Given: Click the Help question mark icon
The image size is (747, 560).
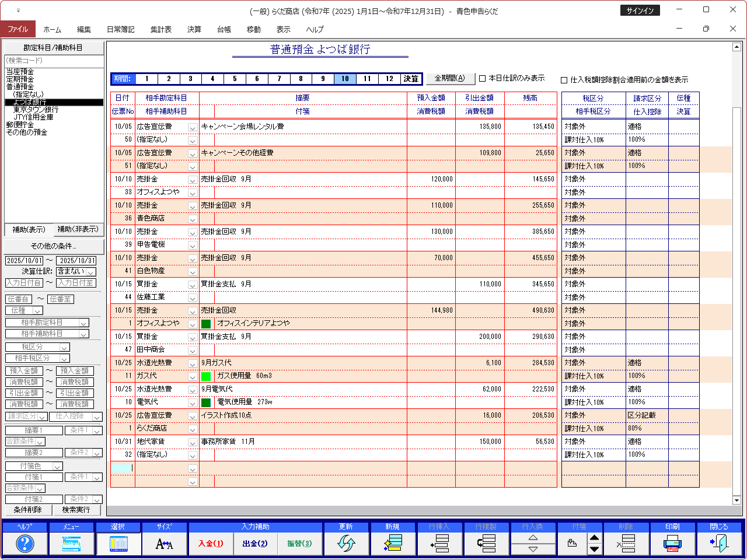Looking at the screenshot, I should tap(25, 544).
